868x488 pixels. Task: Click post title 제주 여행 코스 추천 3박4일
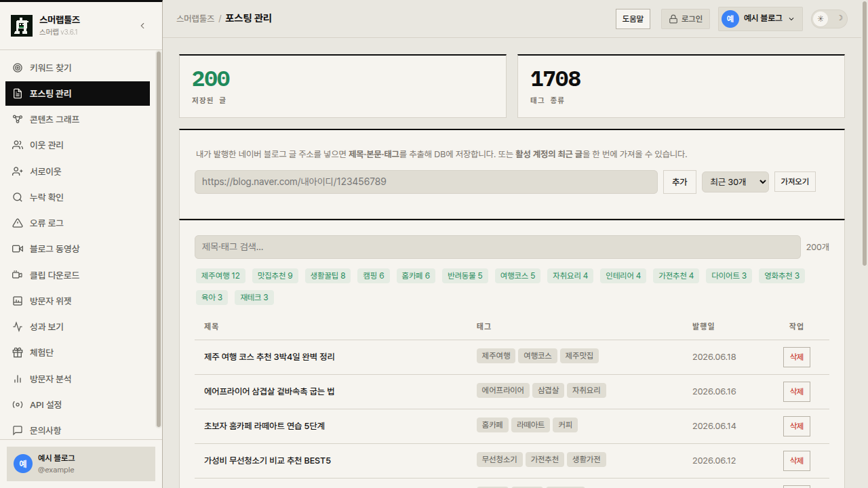(269, 357)
